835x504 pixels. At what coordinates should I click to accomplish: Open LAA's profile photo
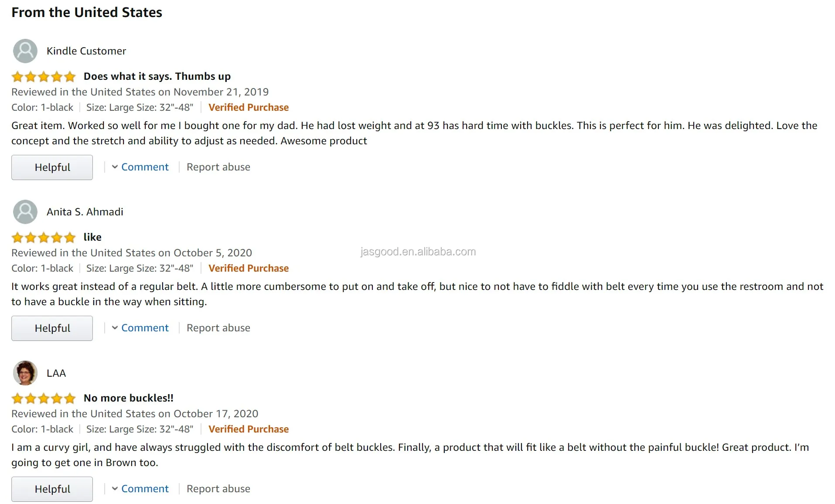[x=25, y=373]
